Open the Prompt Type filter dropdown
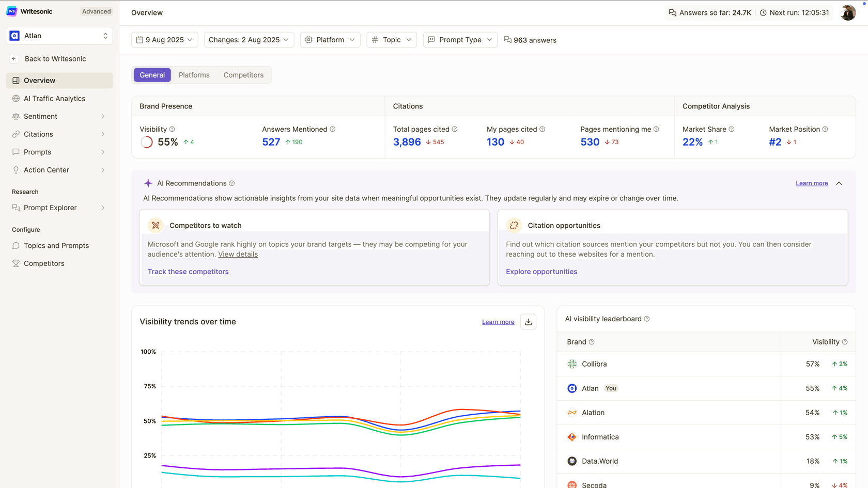 (460, 40)
